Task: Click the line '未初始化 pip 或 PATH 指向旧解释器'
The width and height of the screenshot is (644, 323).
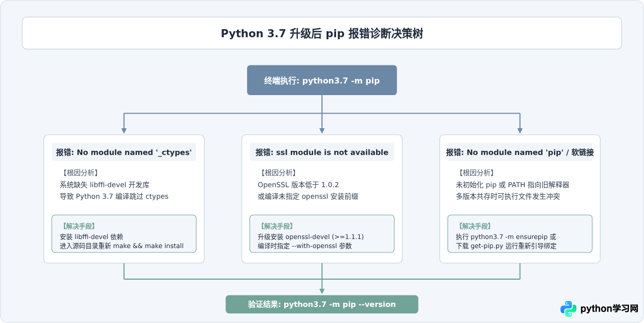Action: [513, 185]
